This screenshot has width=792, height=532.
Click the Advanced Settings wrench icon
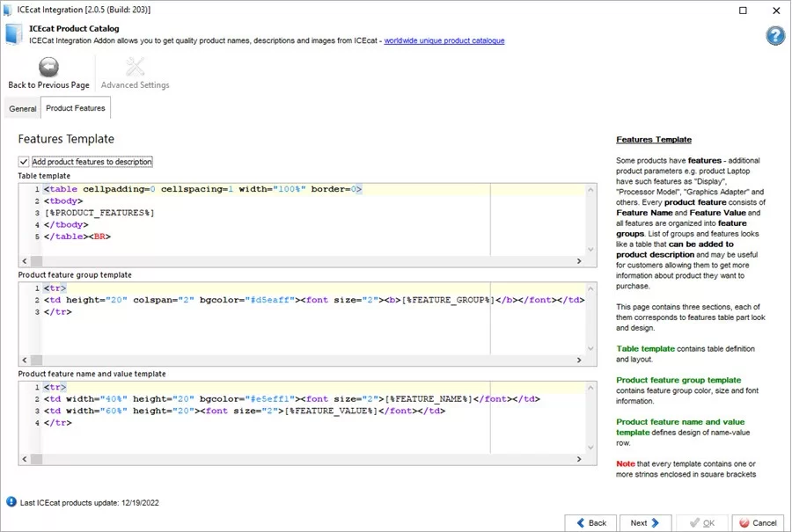click(134, 66)
